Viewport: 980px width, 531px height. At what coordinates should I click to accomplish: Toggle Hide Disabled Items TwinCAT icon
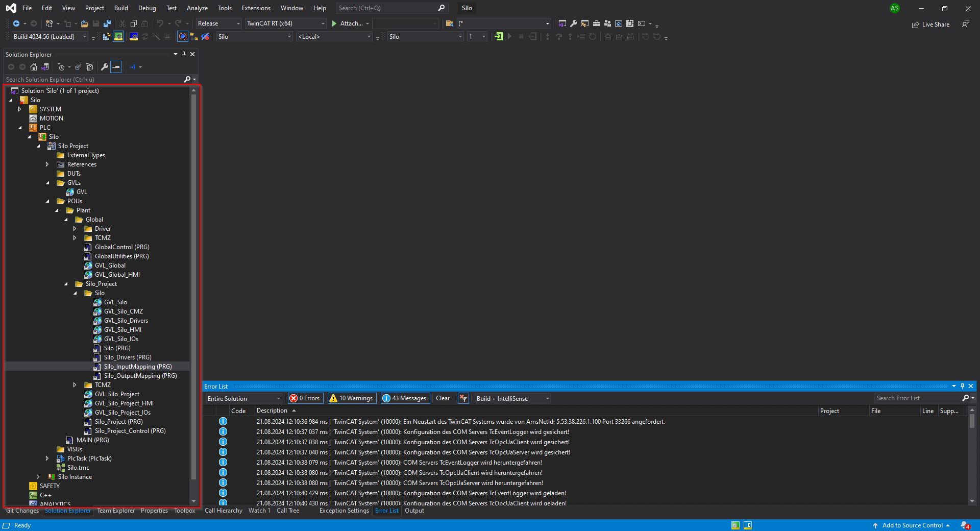point(205,37)
